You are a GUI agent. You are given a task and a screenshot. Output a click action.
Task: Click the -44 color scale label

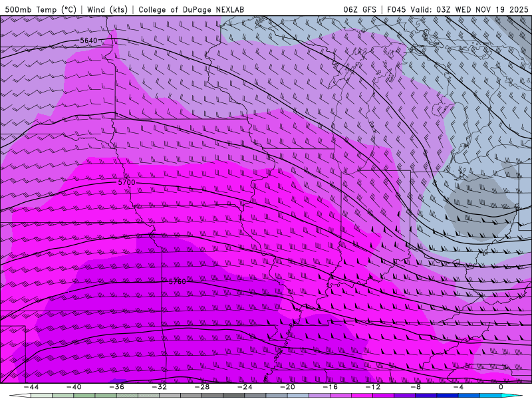click(31, 387)
